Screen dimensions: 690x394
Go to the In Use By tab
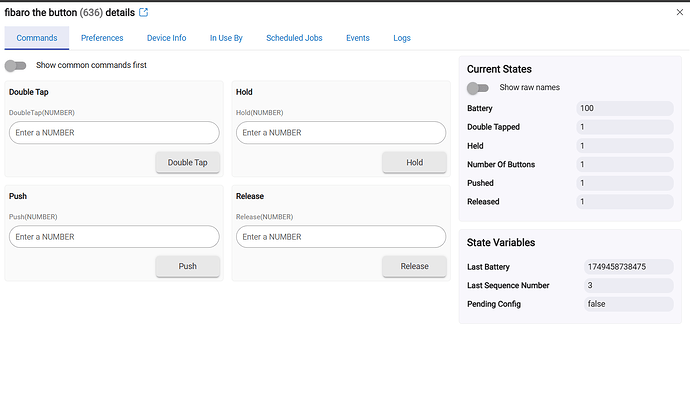pos(226,38)
